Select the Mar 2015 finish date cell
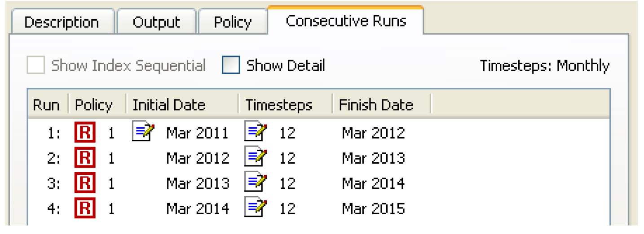This screenshot has width=644, height=234. pyautogui.click(x=373, y=208)
